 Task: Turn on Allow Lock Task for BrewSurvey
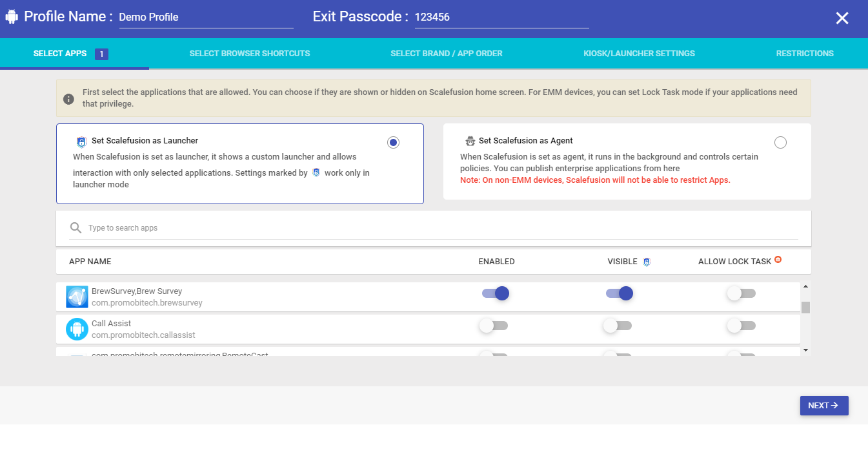(741, 293)
